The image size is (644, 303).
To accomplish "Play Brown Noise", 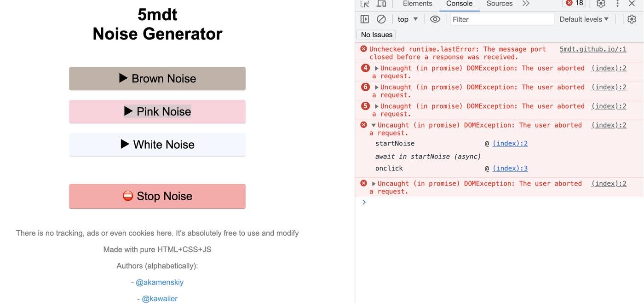I will (x=157, y=79).
